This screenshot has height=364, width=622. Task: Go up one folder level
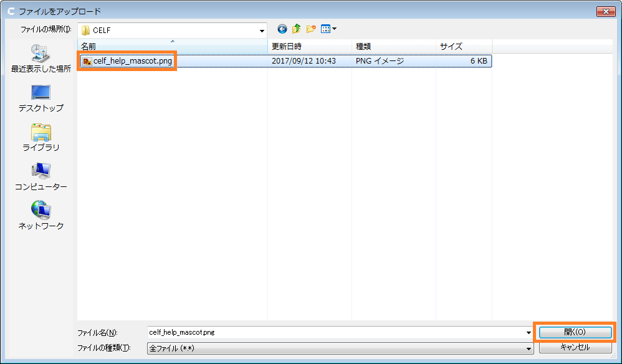[297, 29]
